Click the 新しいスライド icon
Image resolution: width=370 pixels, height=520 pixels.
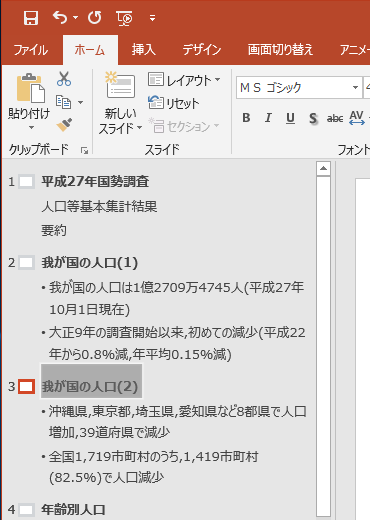(120, 85)
